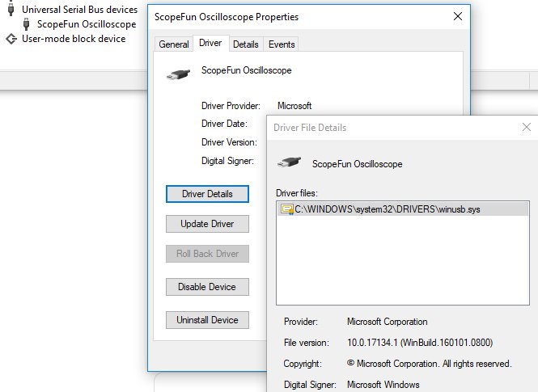Click the Digital Signer value Microsoft Windows
Viewport: 538px width, 392px height.
[383, 385]
